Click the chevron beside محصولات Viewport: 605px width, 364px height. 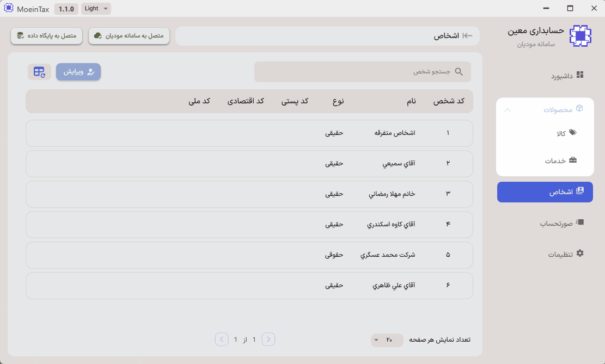pos(508,110)
